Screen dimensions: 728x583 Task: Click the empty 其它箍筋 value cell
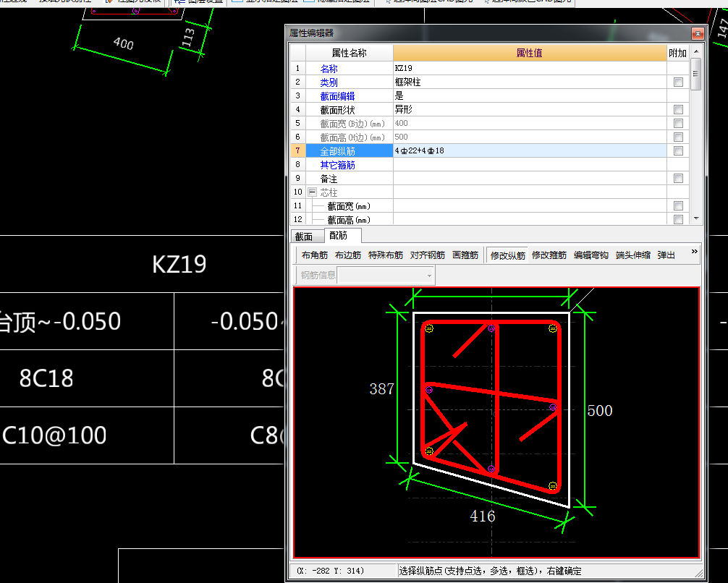click(530, 164)
